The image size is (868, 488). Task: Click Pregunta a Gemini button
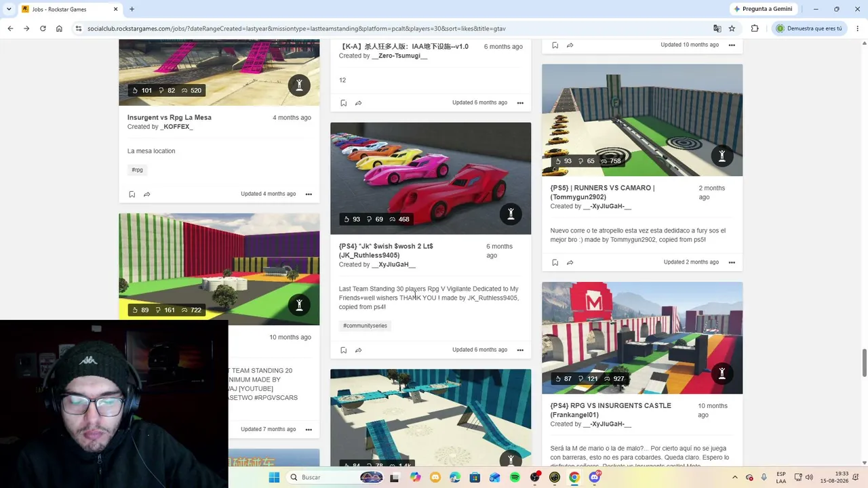(x=762, y=9)
